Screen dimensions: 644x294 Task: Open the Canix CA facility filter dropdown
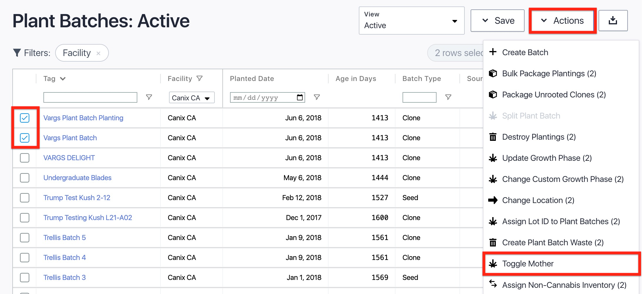coord(192,98)
